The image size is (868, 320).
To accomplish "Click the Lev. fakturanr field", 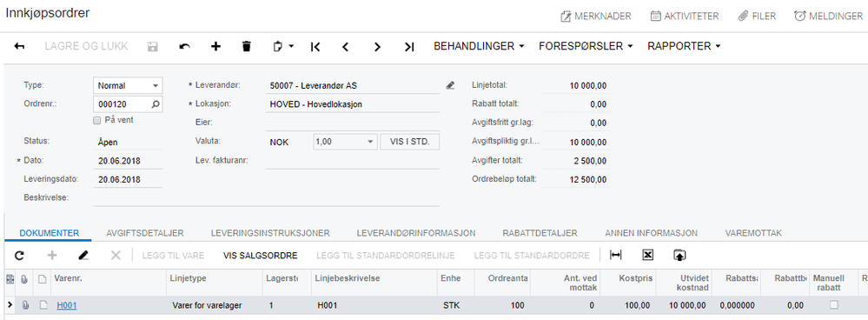I will click(x=352, y=161).
